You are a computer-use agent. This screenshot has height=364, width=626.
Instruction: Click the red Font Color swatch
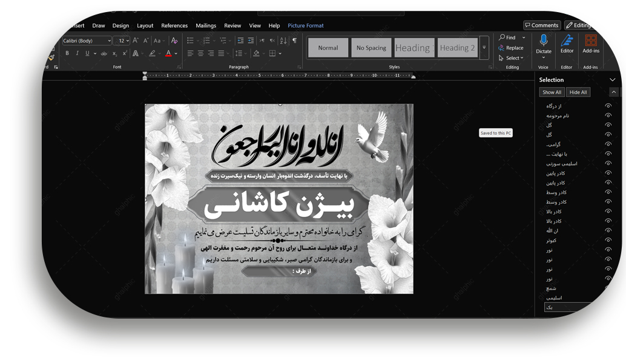(x=168, y=54)
